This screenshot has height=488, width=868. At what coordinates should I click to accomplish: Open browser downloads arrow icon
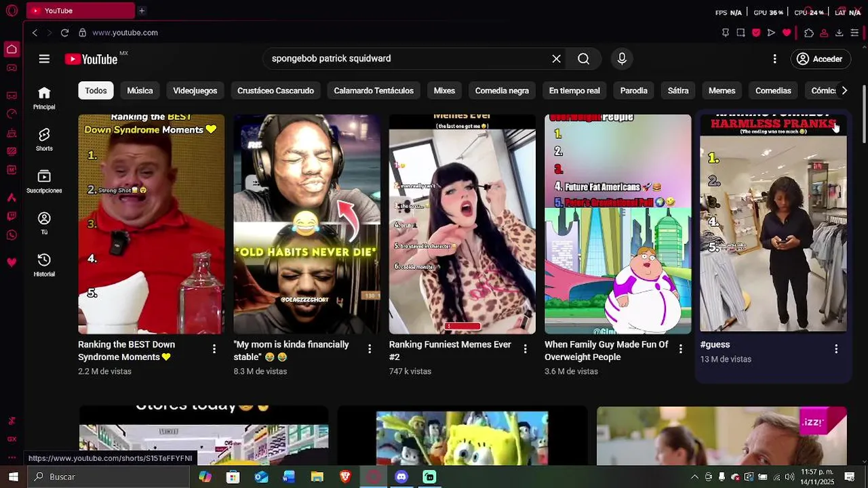(x=839, y=33)
